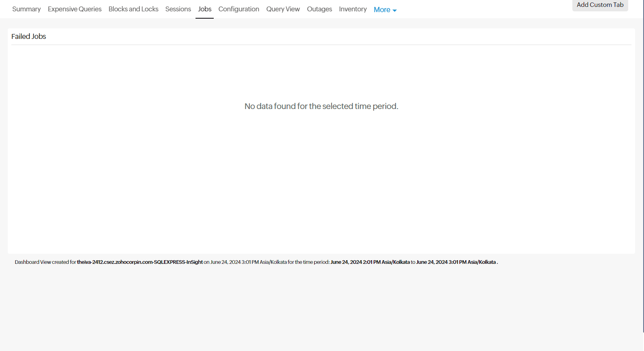View the Outages tab
644x351 pixels.
[x=319, y=9]
